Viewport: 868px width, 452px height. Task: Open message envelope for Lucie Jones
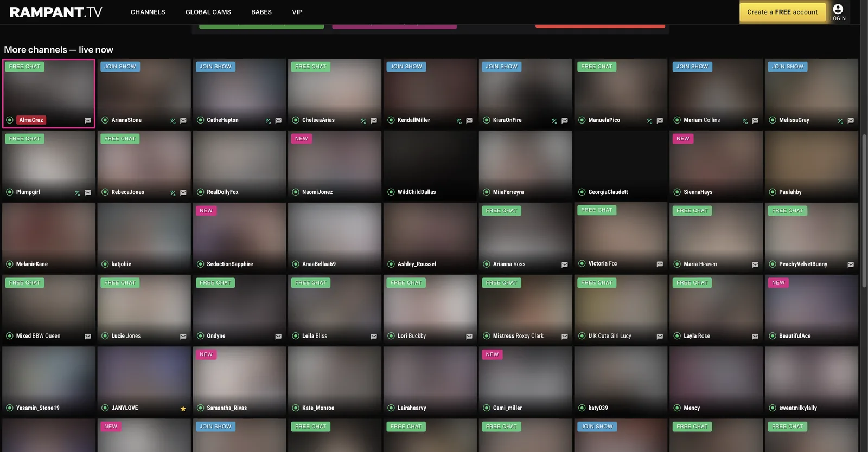(x=183, y=337)
